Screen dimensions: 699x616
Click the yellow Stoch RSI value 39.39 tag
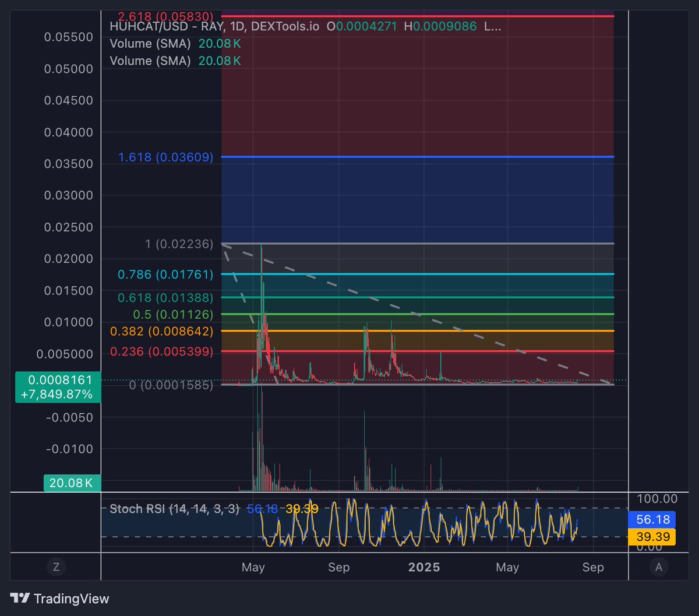(x=651, y=536)
